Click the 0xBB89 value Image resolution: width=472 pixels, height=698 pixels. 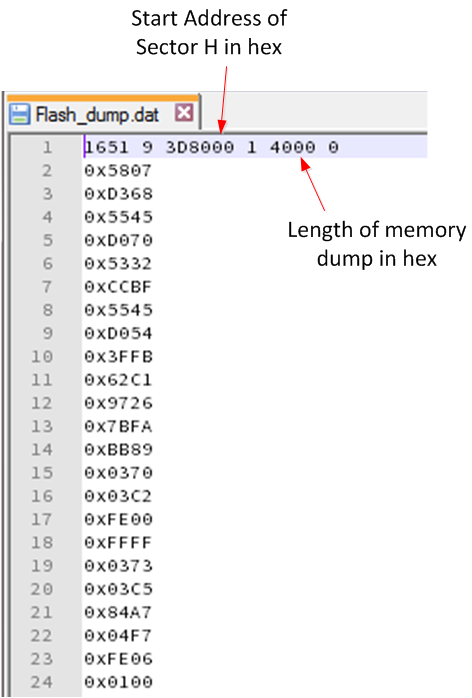click(x=118, y=450)
